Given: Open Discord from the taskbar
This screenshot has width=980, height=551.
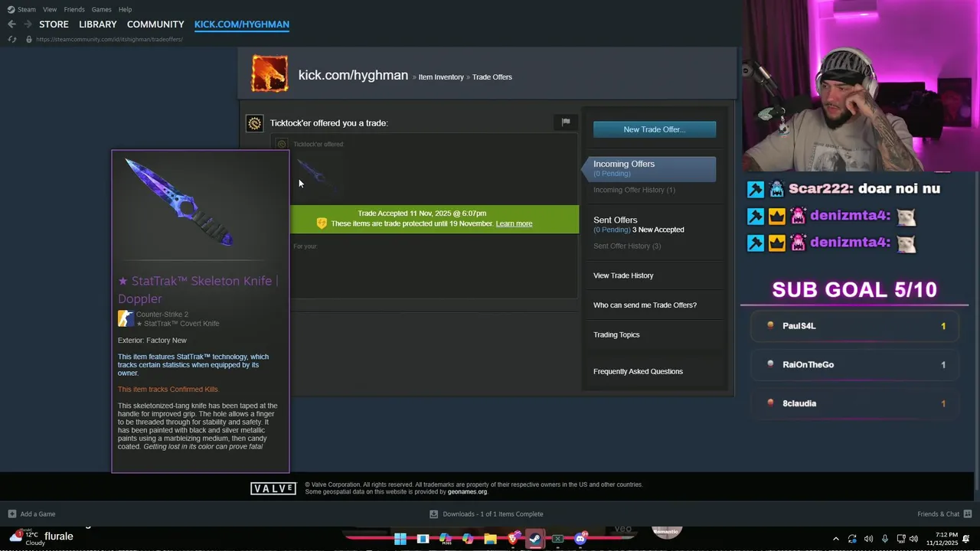Looking at the screenshot, I should tap(580, 540).
